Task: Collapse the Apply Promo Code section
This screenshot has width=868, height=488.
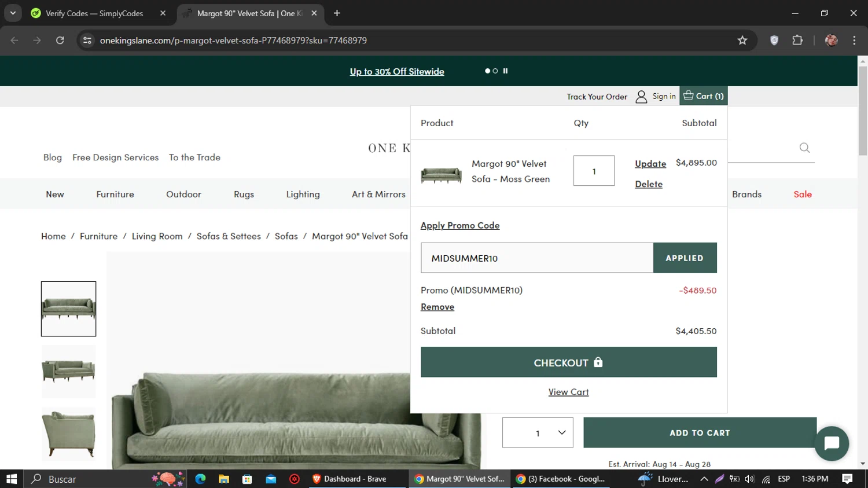Action: 460,226
